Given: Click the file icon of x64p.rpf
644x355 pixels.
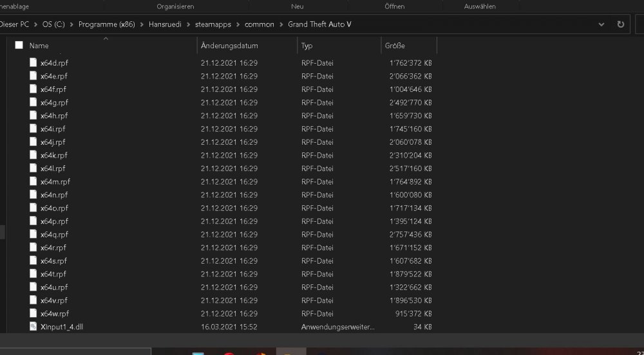Looking at the screenshot, I should [x=33, y=221].
